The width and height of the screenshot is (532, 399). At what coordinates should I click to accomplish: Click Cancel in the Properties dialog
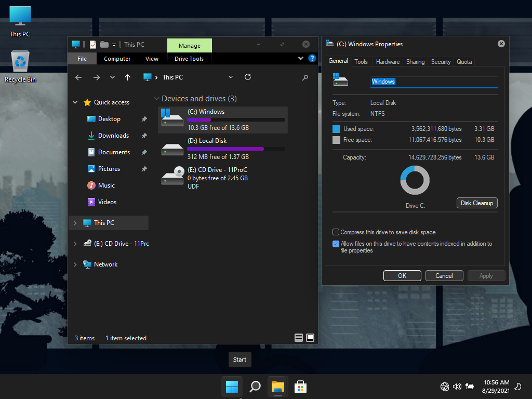click(x=444, y=275)
